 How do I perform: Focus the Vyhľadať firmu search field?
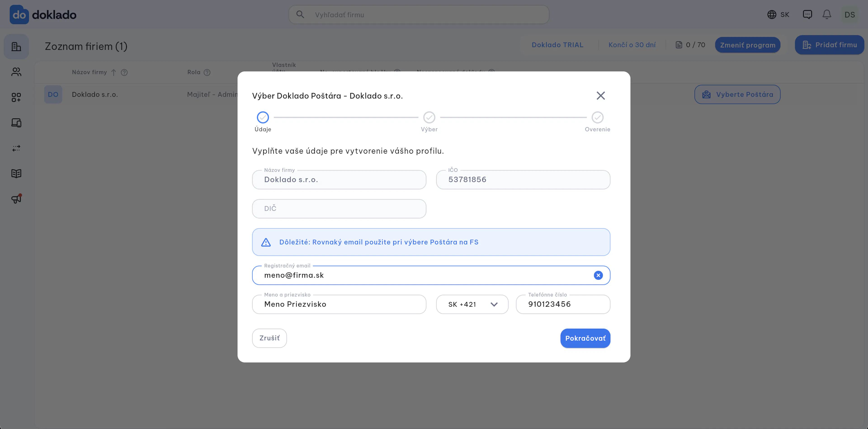(419, 14)
